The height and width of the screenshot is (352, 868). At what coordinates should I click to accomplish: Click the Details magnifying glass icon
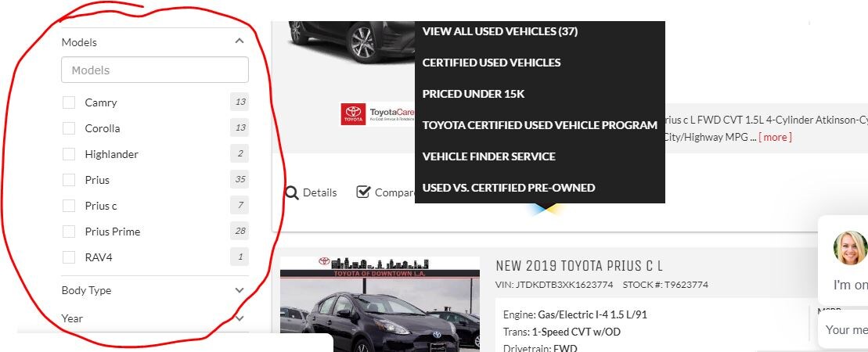pyautogui.click(x=292, y=192)
